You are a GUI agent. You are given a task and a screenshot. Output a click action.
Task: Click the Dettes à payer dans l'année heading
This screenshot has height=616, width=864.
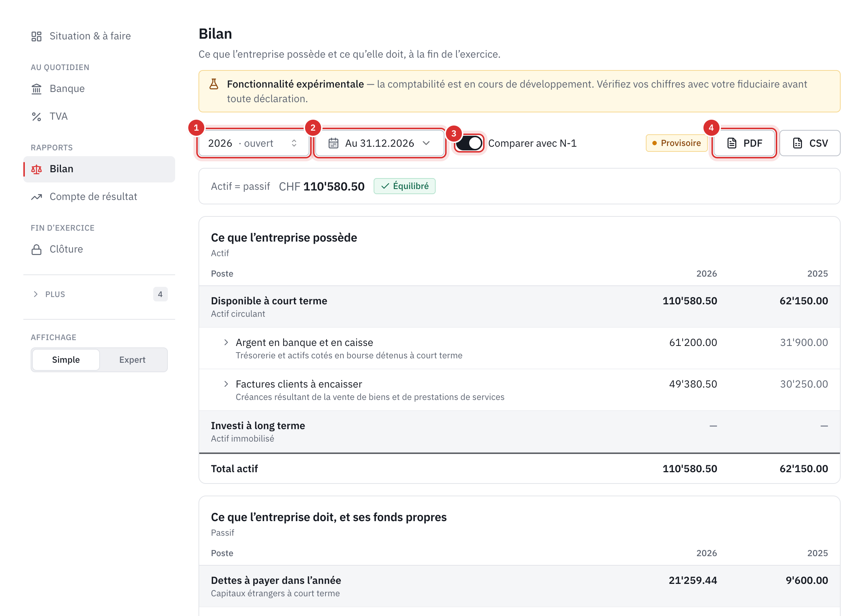[x=276, y=581]
